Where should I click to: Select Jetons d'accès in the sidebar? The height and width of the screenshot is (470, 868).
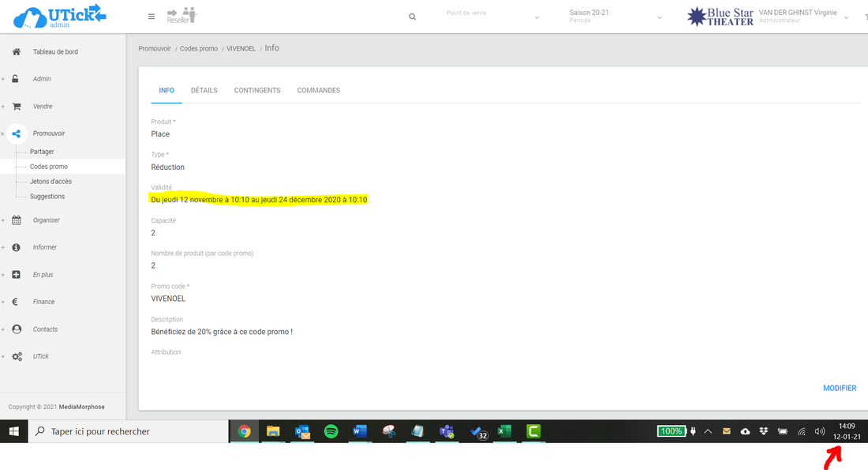click(x=51, y=182)
